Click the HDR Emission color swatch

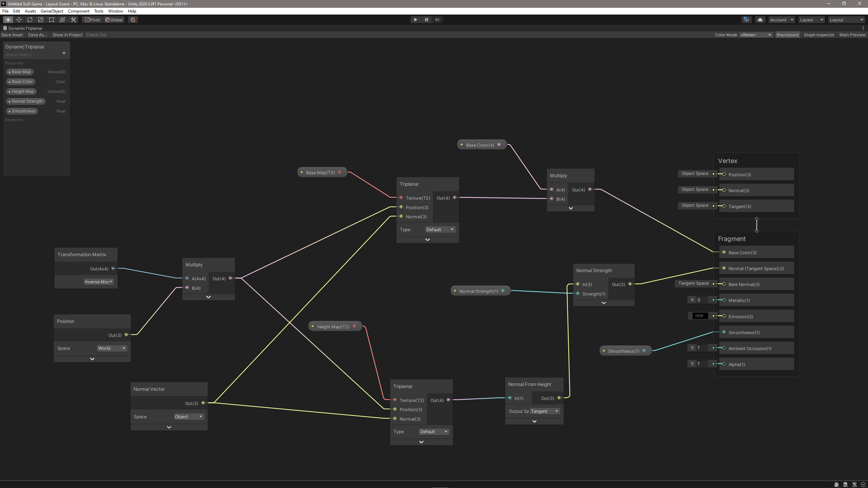[x=699, y=316]
